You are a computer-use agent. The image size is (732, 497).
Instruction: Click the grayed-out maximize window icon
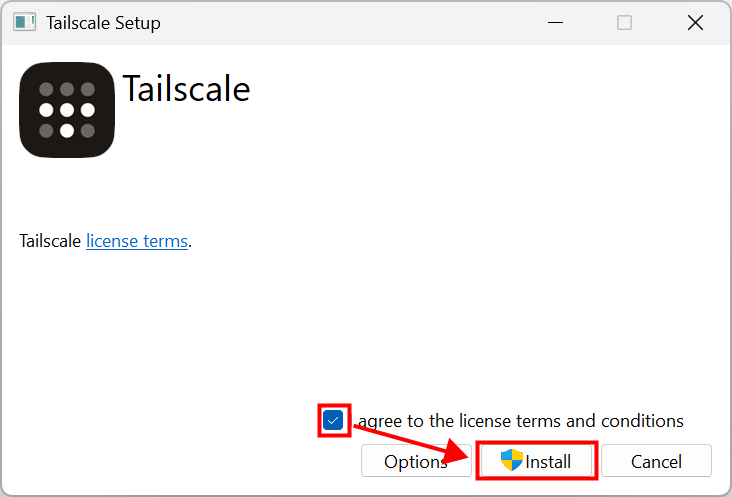[x=624, y=22]
